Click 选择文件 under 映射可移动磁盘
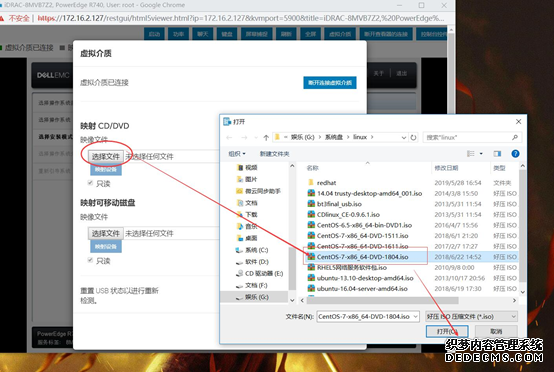Image resolution: width=554 pixels, height=372 pixels. pyautogui.click(x=106, y=233)
